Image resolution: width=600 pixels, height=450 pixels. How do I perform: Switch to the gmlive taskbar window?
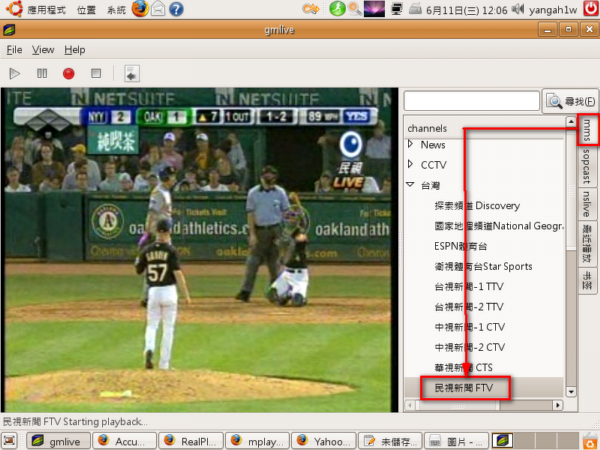pyautogui.click(x=58, y=441)
